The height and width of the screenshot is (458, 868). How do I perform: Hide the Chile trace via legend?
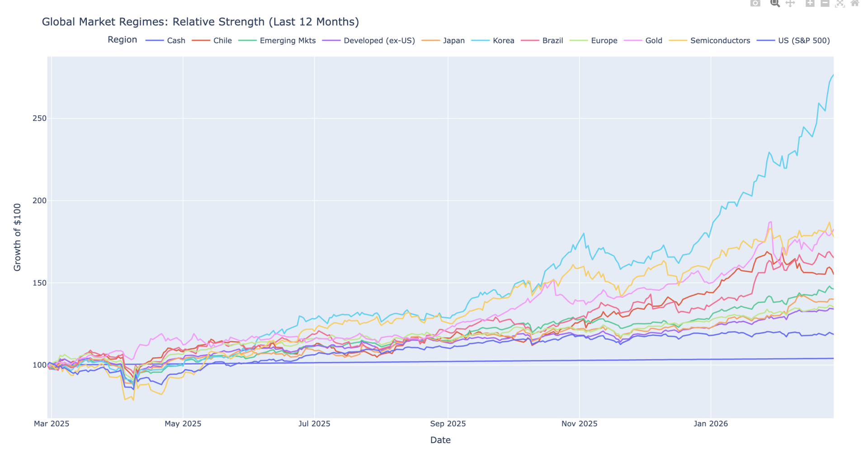click(222, 41)
